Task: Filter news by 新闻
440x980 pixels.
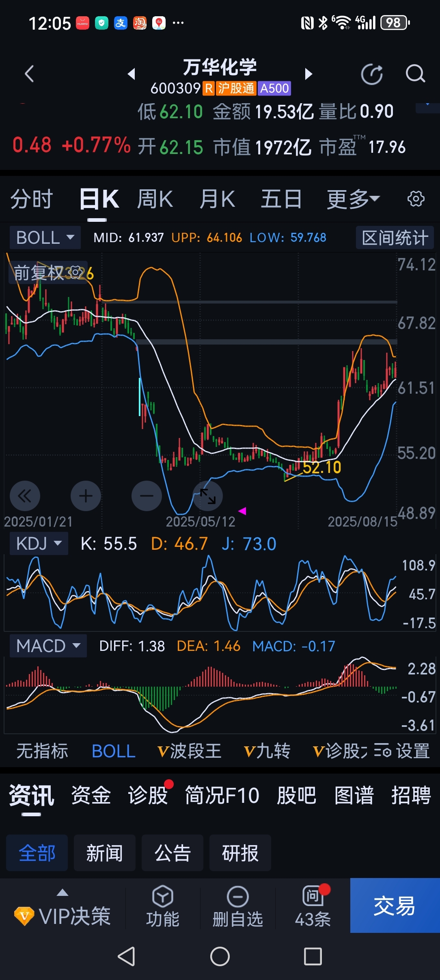Action: [105, 853]
